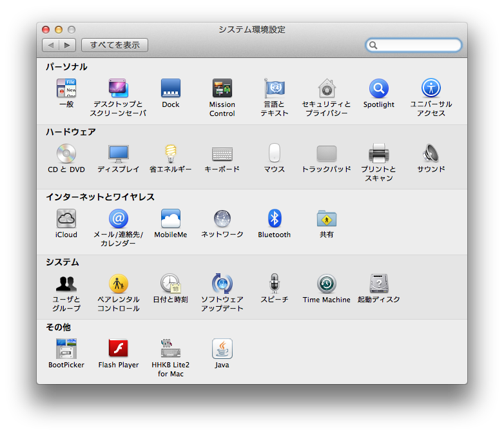Open iCloud preferences icon
Image resolution: width=504 pixels, height=435 pixels.
click(x=66, y=218)
